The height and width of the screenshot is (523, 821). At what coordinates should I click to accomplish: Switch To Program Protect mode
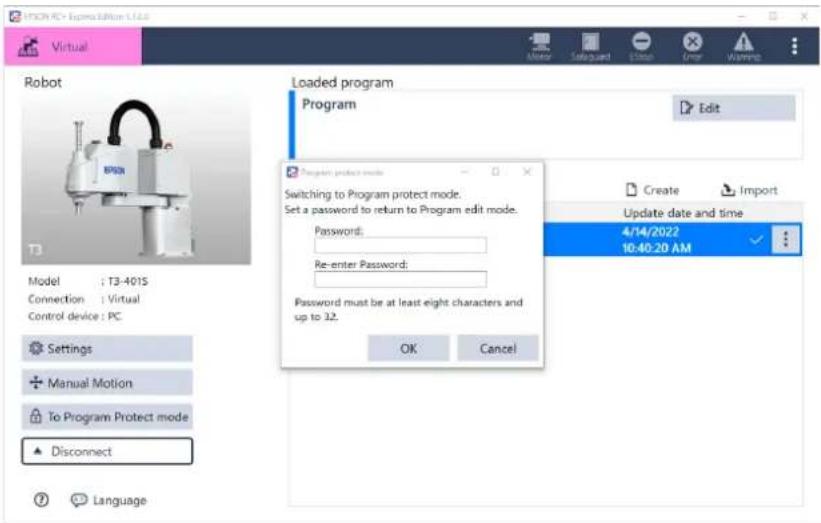click(107, 417)
